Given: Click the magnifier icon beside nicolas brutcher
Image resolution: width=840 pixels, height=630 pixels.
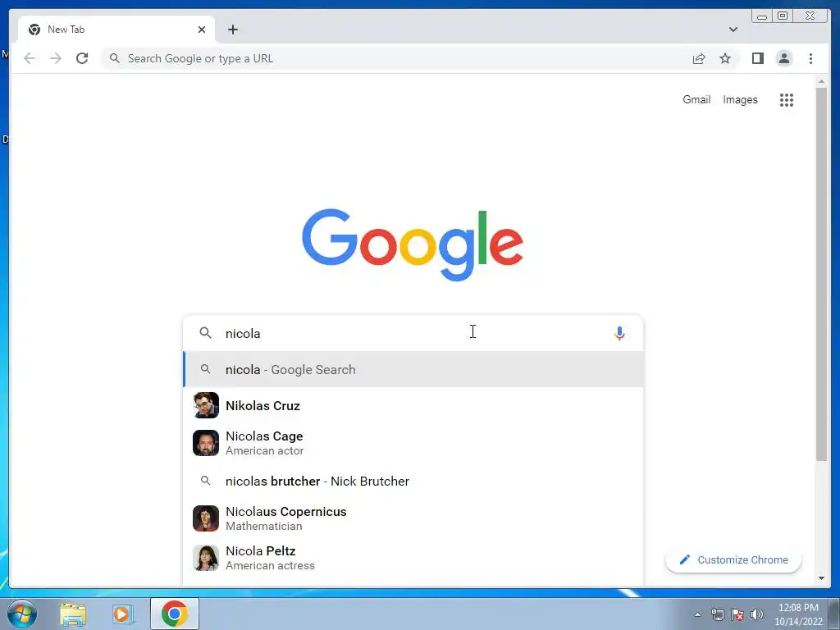Looking at the screenshot, I should coord(205,481).
